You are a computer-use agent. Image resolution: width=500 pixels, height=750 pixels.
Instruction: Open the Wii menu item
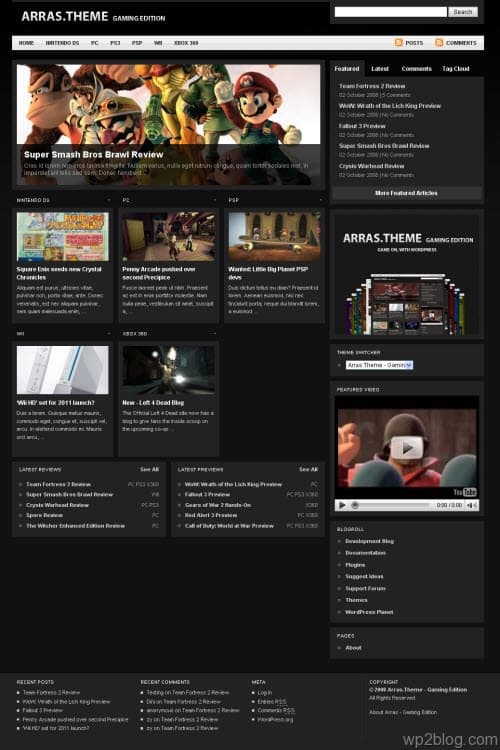tap(158, 43)
